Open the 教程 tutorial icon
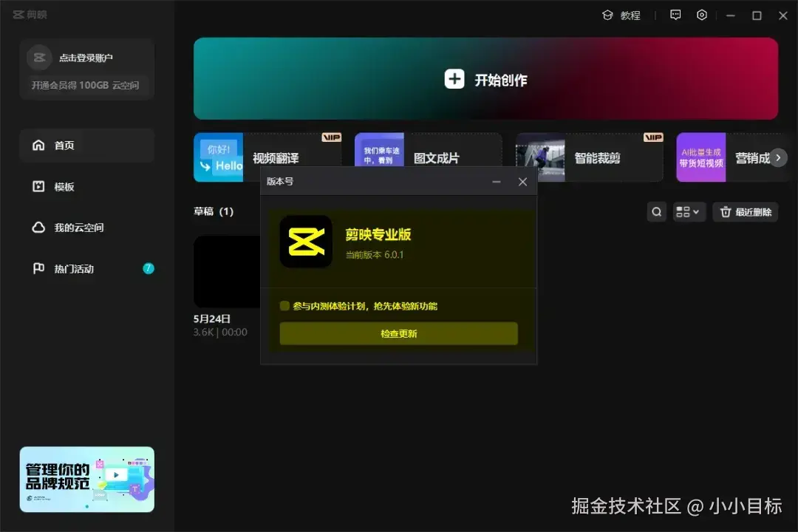The height and width of the screenshot is (532, 798). pyautogui.click(x=607, y=16)
